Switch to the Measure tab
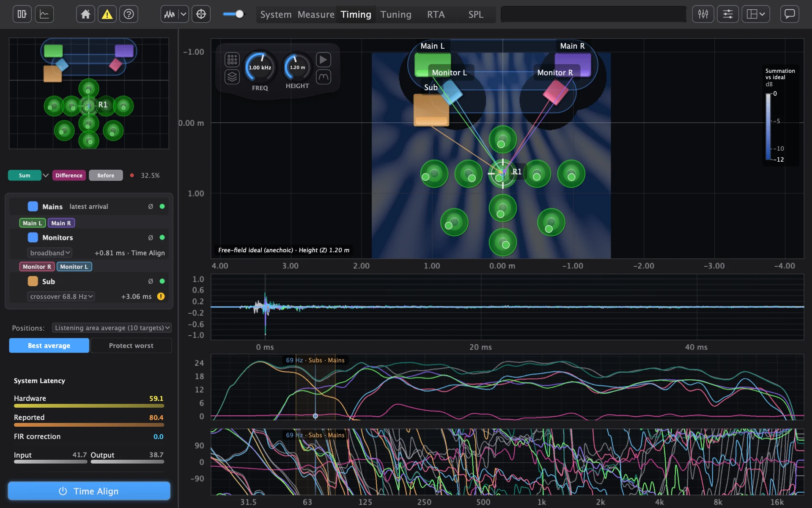The height and width of the screenshot is (508, 812). coord(316,14)
